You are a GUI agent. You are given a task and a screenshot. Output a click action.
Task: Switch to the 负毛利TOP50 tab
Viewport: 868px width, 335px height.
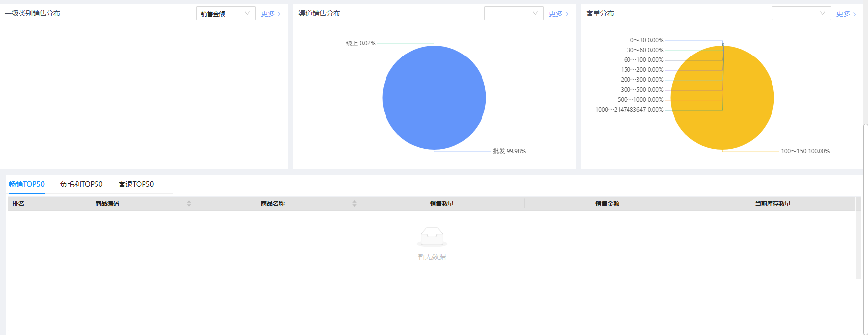tap(81, 184)
